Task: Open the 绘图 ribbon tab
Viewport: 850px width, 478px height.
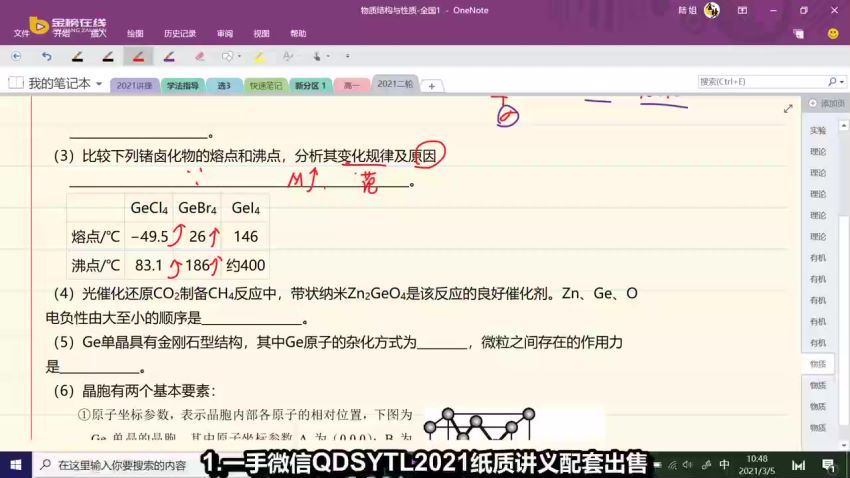Action: click(135, 34)
